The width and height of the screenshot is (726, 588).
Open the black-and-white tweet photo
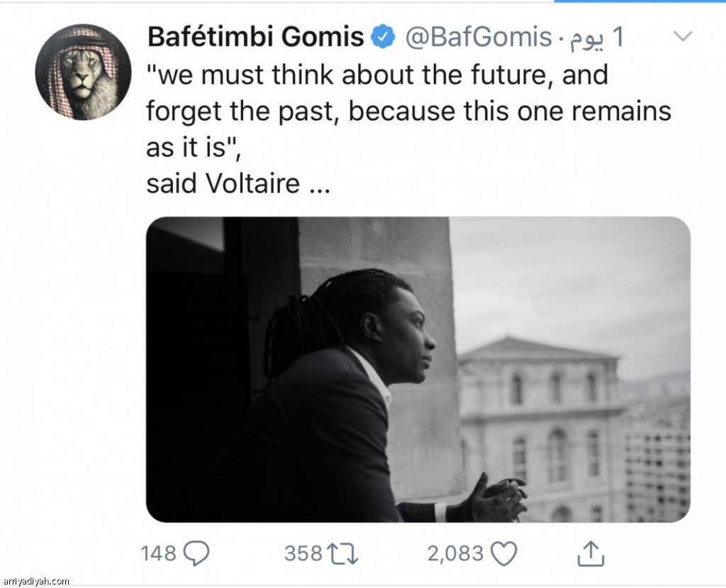point(418,369)
